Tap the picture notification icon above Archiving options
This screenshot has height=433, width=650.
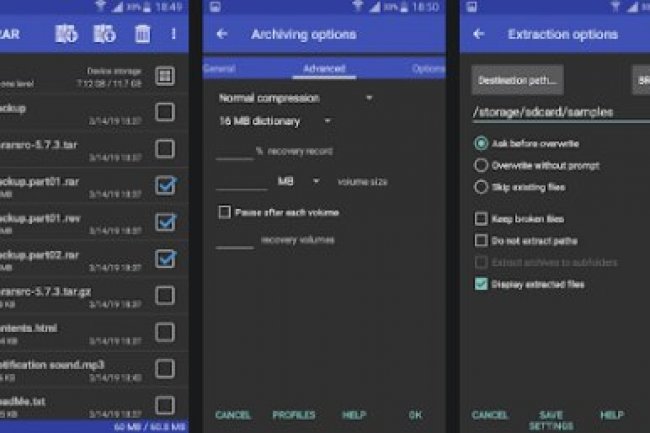215,7
